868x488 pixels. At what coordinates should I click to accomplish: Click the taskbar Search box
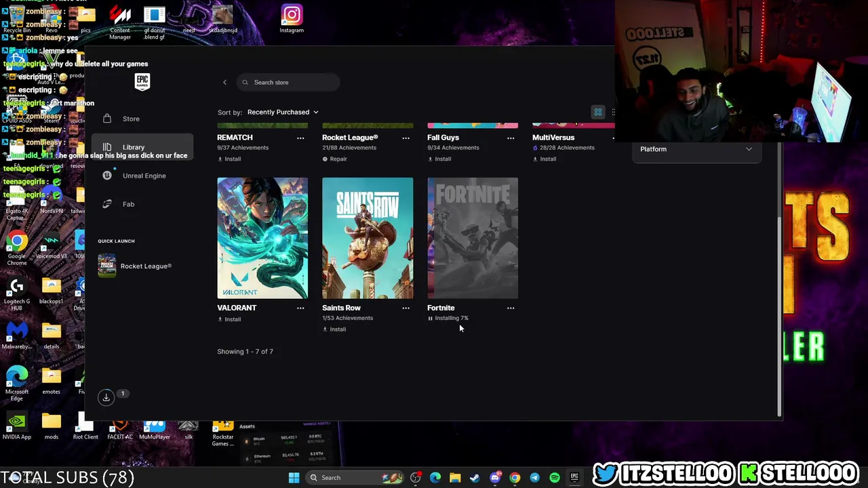[x=353, y=478]
